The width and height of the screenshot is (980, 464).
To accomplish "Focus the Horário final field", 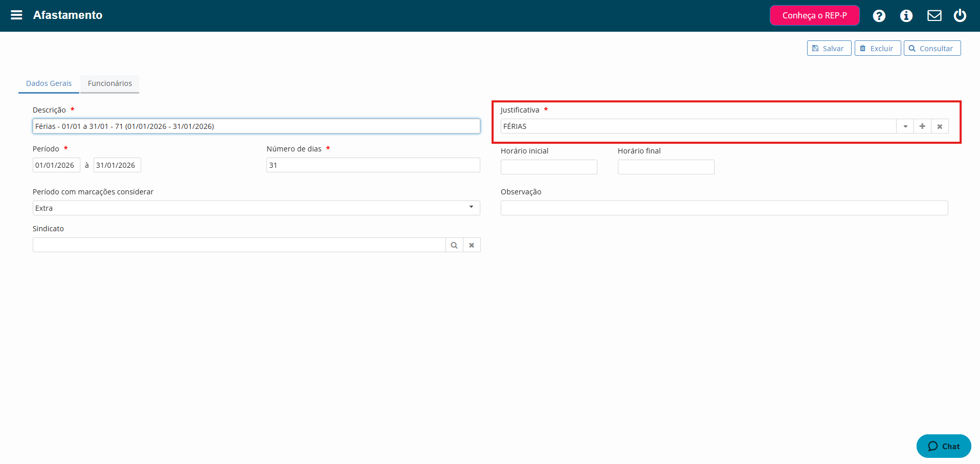I will pos(666,167).
